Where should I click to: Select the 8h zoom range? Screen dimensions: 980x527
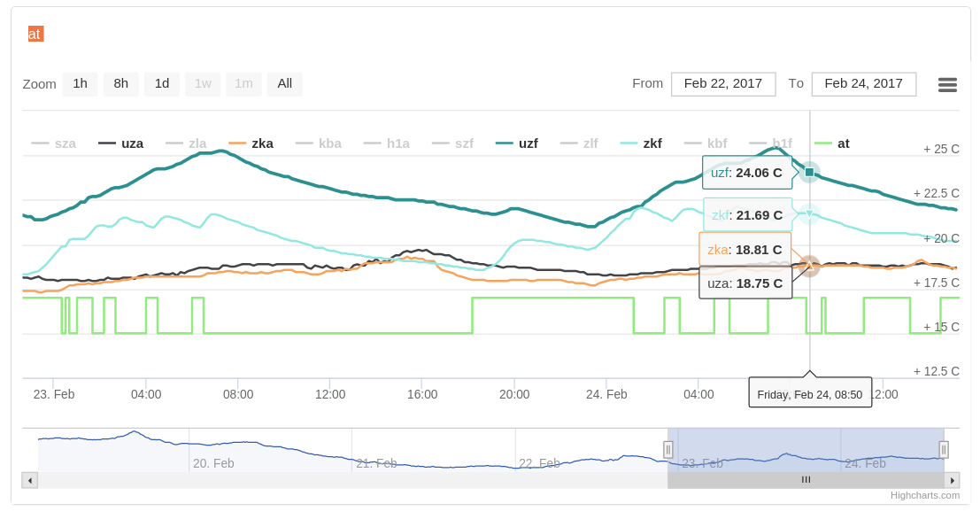coord(120,83)
